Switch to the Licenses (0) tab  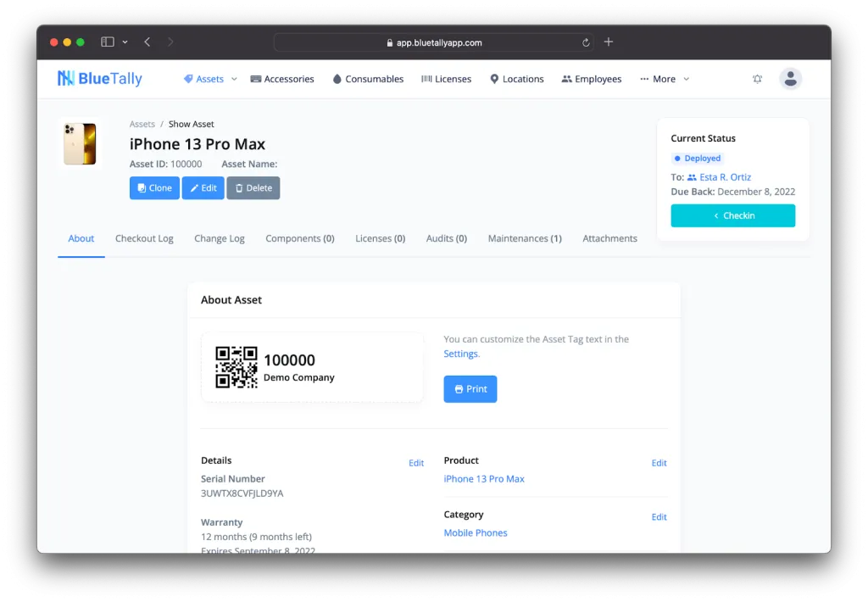[x=381, y=239]
